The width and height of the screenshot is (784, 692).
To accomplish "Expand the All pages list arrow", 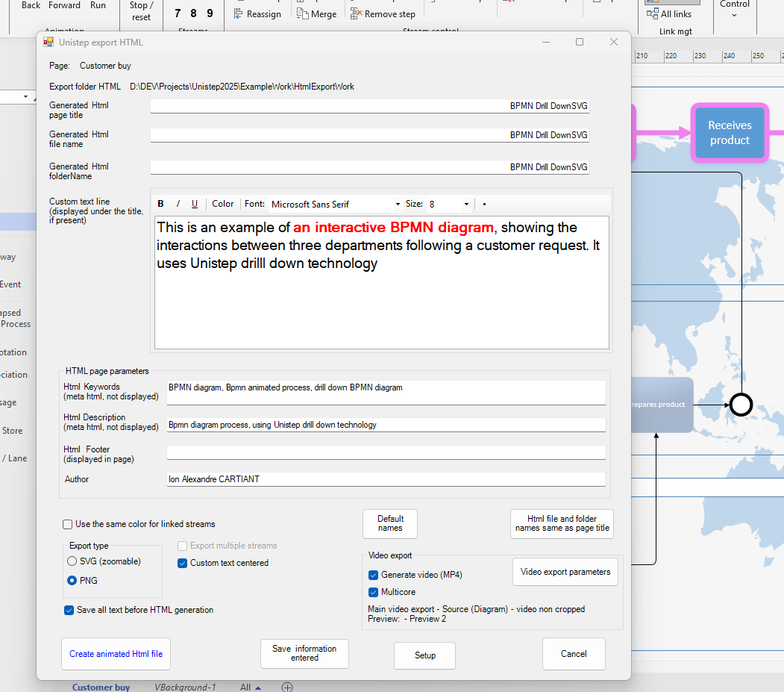I will [258, 688].
